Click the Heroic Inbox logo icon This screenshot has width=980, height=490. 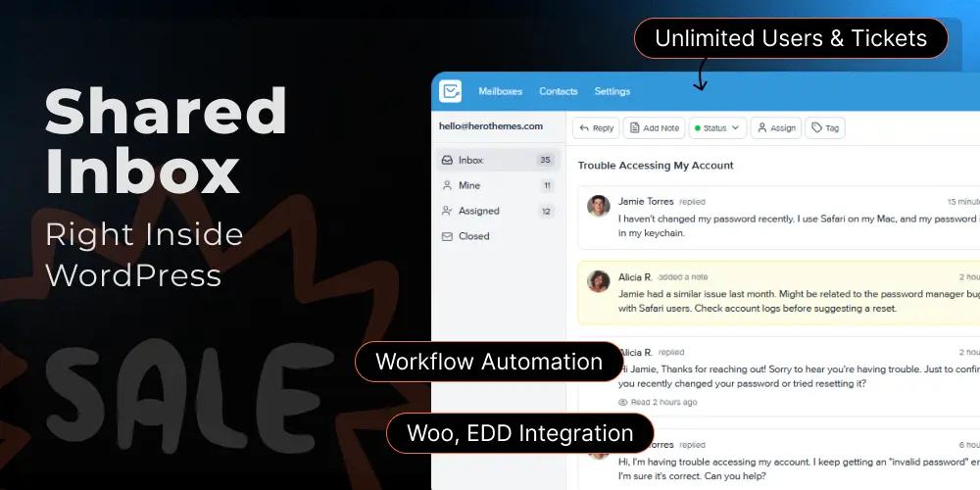pyautogui.click(x=451, y=91)
